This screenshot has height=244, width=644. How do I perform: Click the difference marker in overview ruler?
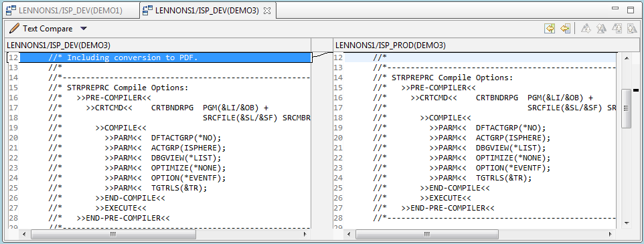pos(636,90)
